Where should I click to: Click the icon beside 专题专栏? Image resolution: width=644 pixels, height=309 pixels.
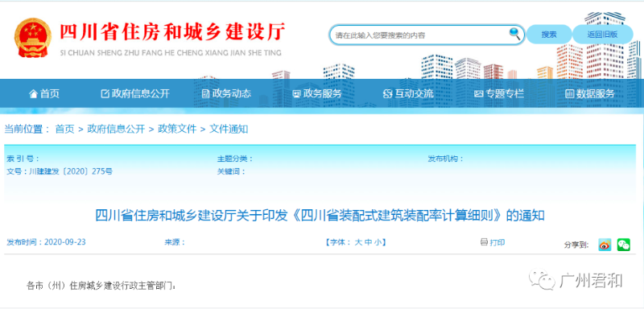(478, 94)
